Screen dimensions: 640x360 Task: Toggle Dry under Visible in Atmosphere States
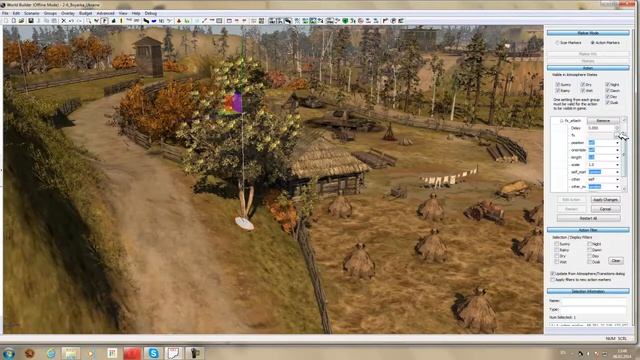(583, 84)
